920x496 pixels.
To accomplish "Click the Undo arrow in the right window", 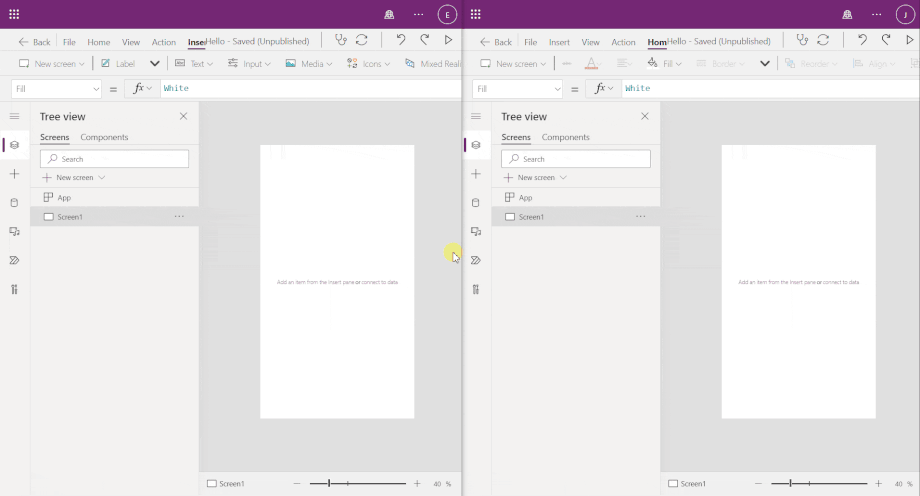I will pyautogui.click(x=862, y=41).
